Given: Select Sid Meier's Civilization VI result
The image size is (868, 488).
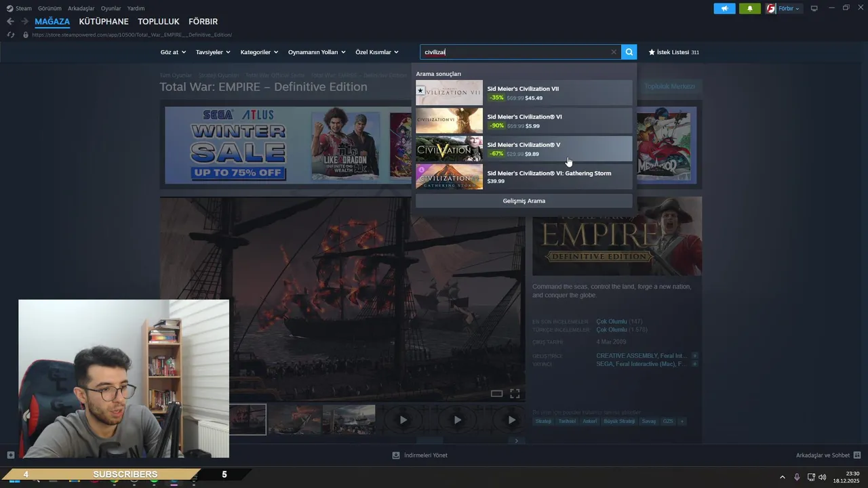Looking at the screenshot, I should click(x=524, y=121).
